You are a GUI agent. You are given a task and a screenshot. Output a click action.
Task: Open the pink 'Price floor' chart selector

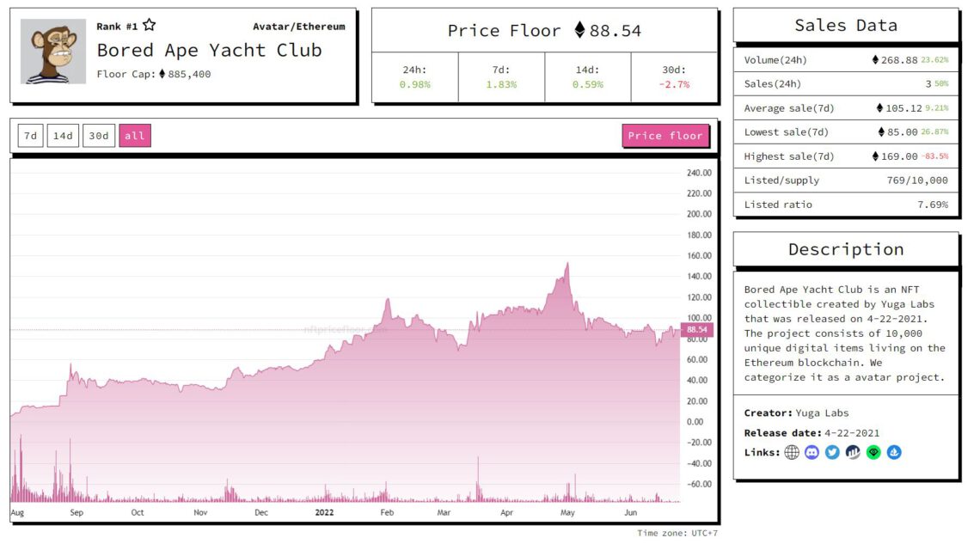(665, 136)
